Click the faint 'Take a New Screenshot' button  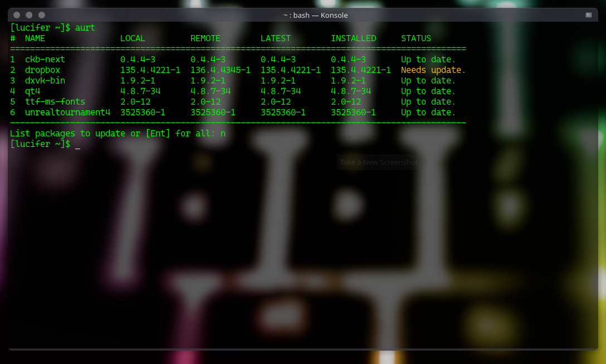point(379,162)
